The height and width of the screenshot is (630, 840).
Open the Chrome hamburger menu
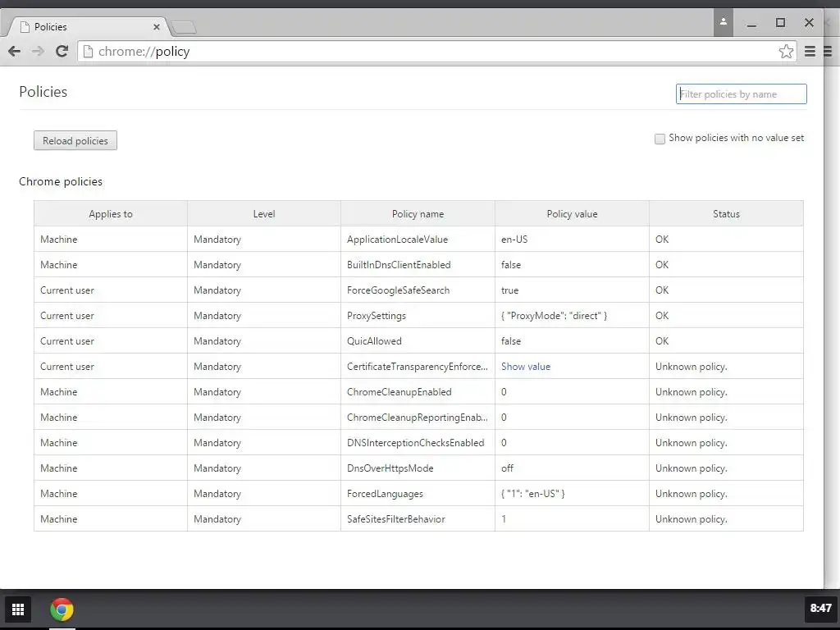click(x=810, y=52)
